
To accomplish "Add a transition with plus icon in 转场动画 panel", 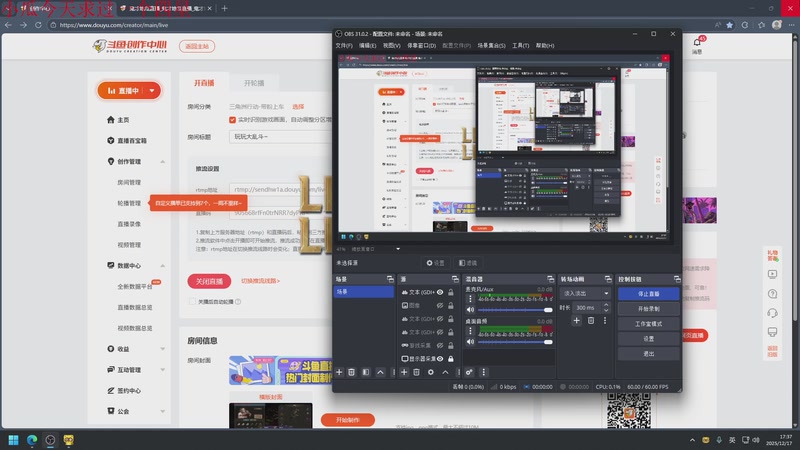I will pyautogui.click(x=577, y=320).
